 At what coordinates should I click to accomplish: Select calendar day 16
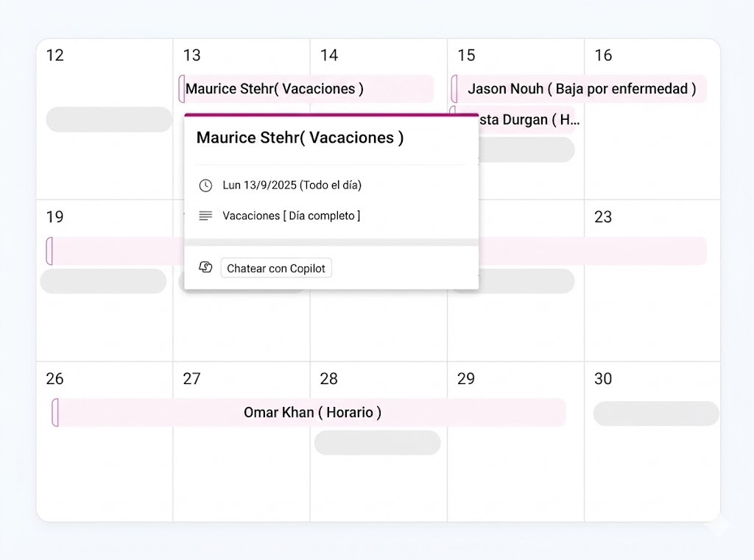click(603, 55)
